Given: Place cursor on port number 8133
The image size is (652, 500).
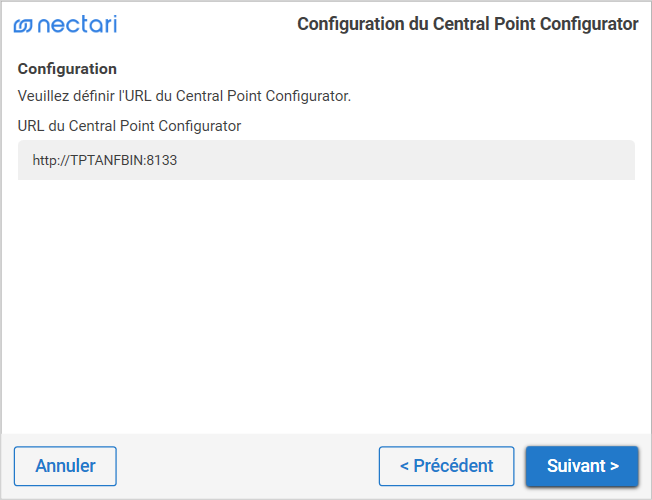Looking at the screenshot, I should tap(162, 160).
